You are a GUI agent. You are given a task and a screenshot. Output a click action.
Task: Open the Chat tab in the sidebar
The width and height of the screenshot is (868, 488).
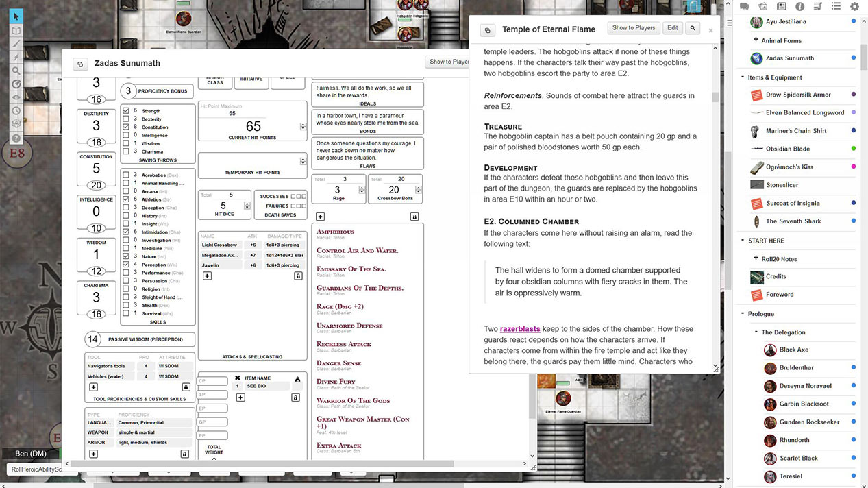point(745,6)
